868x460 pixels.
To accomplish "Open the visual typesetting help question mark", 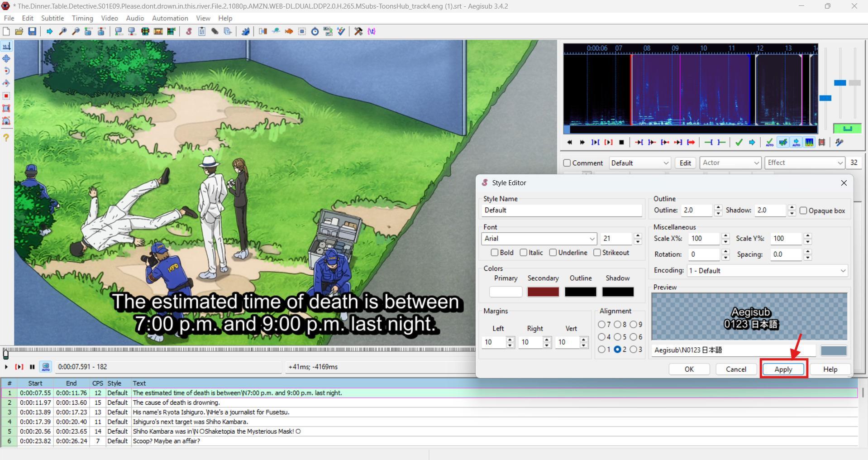I will coord(6,138).
